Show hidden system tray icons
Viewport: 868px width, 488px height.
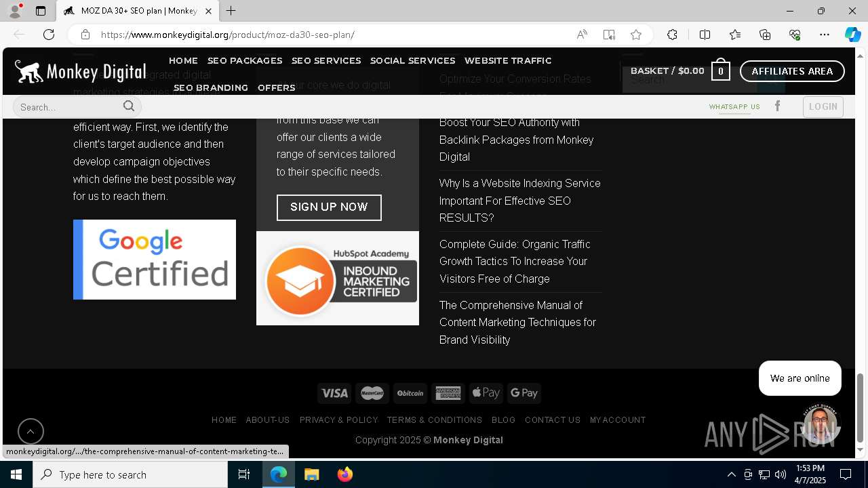731,474
